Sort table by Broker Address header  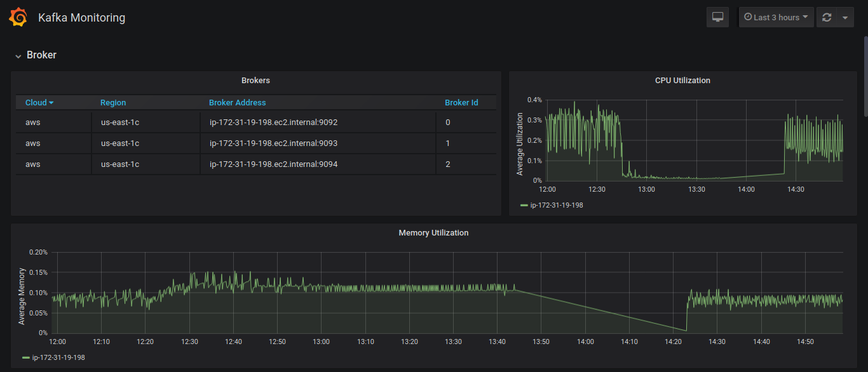pyautogui.click(x=238, y=102)
